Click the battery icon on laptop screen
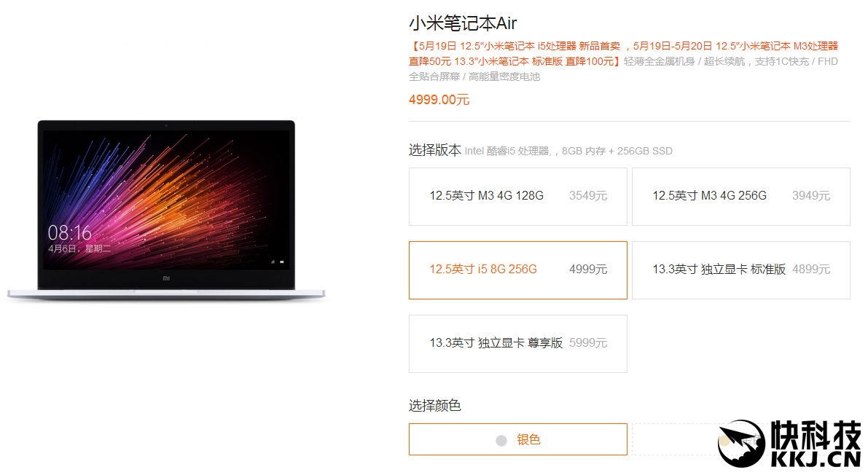 [x=282, y=262]
